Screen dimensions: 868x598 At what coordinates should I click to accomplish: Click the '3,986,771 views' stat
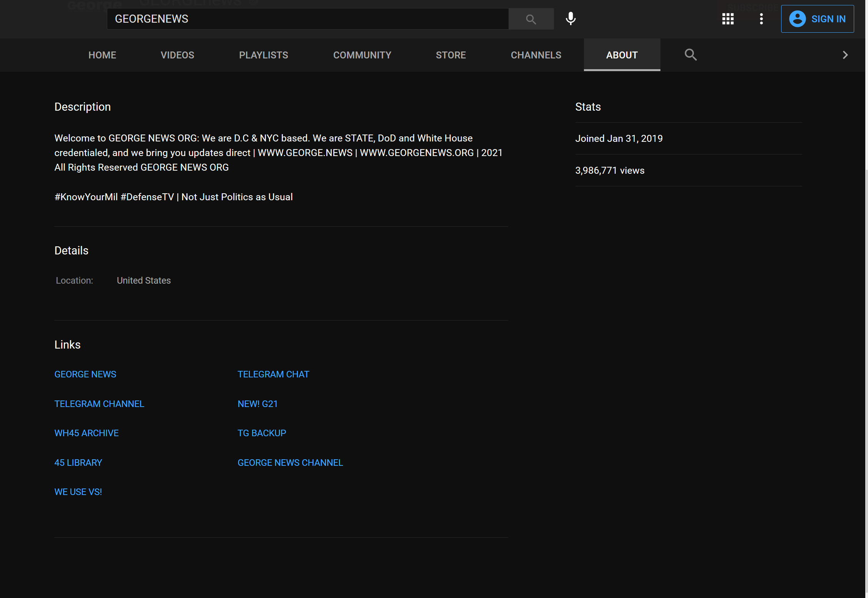tap(610, 170)
